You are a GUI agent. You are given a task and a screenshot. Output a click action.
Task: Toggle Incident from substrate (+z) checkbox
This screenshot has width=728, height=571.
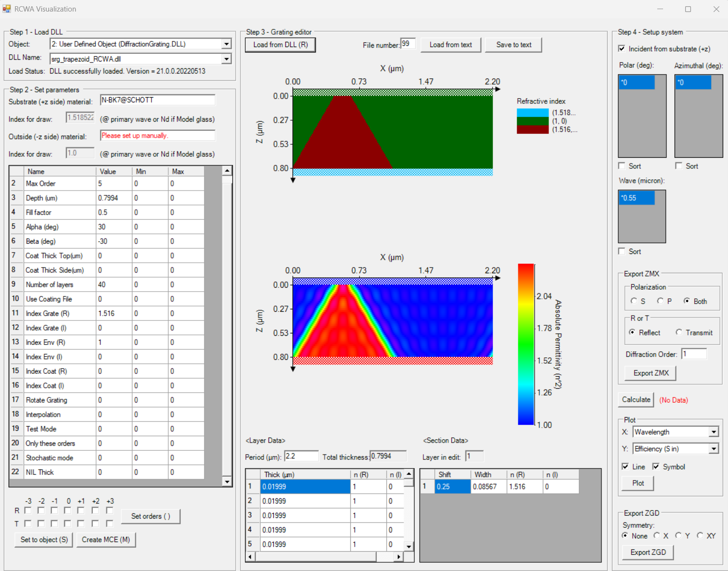pos(622,49)
